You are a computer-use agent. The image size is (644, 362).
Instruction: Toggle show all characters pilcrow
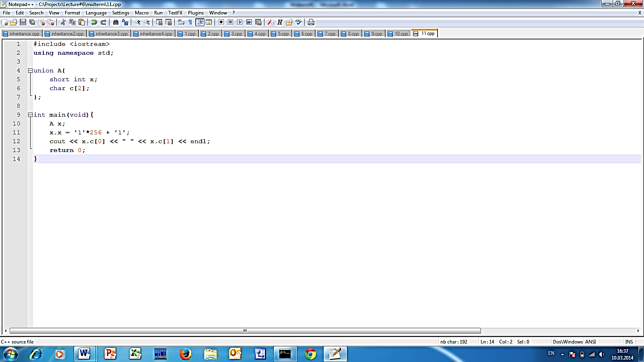(190, 23)
